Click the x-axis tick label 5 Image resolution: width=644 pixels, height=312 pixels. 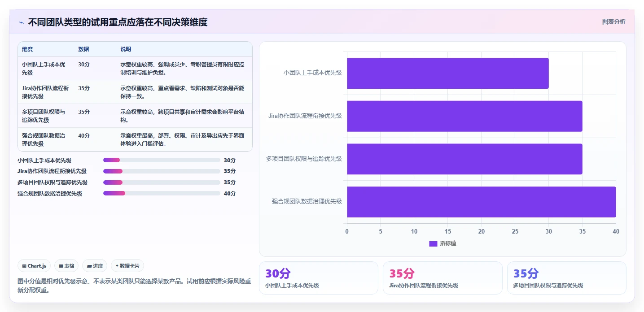[x=381, y=231]
